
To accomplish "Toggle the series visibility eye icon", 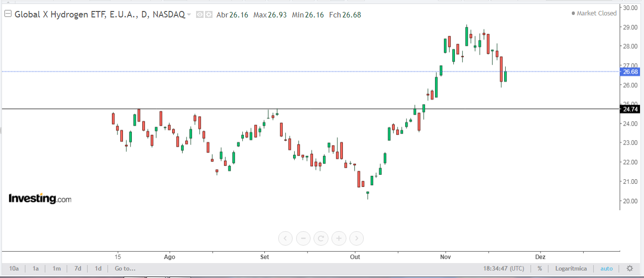I will [200, 15].
